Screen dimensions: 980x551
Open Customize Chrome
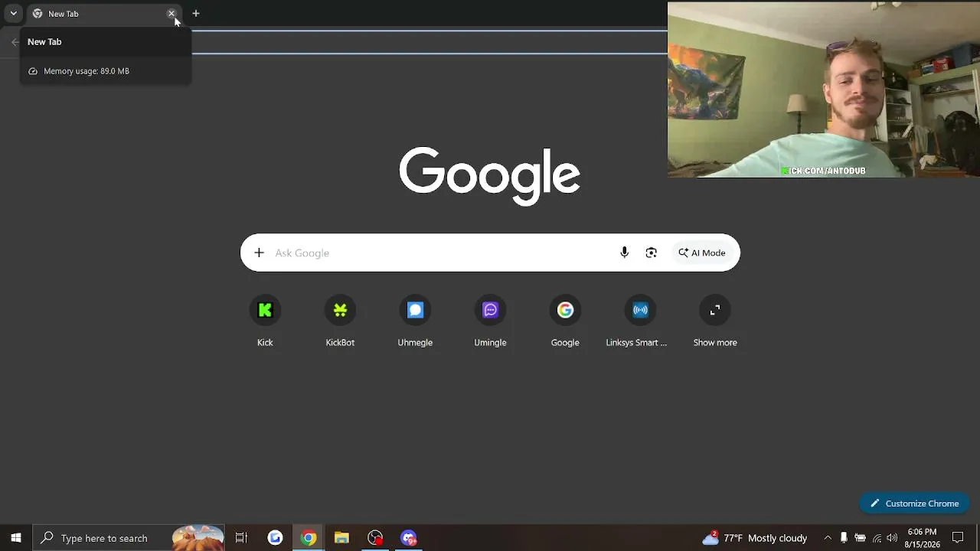[x=914, y=504]
